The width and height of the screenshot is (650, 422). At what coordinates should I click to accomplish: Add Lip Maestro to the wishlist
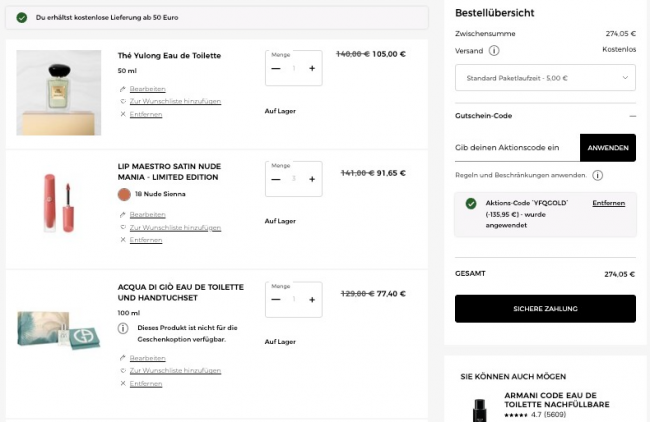[175, 227]
